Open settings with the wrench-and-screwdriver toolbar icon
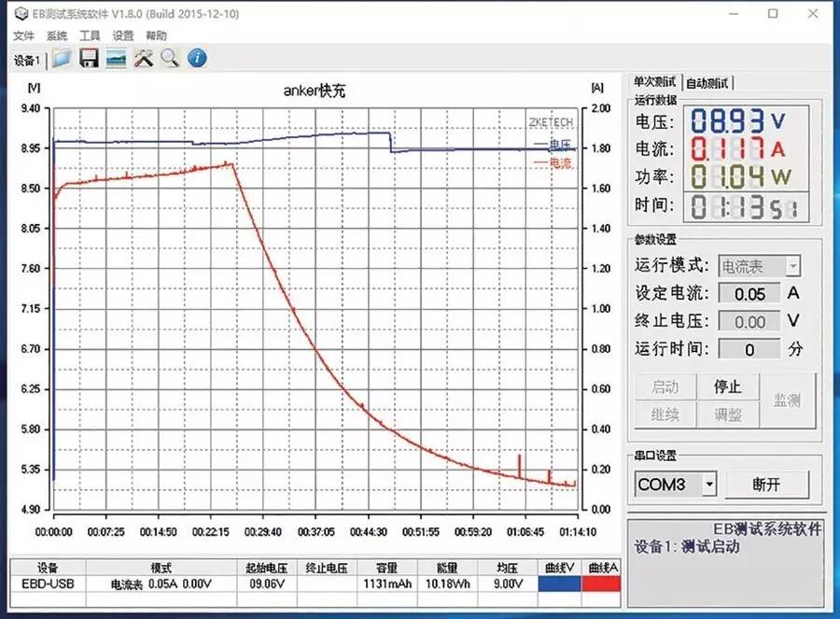This screenshot has width=840, height=619. pos(142,58)
